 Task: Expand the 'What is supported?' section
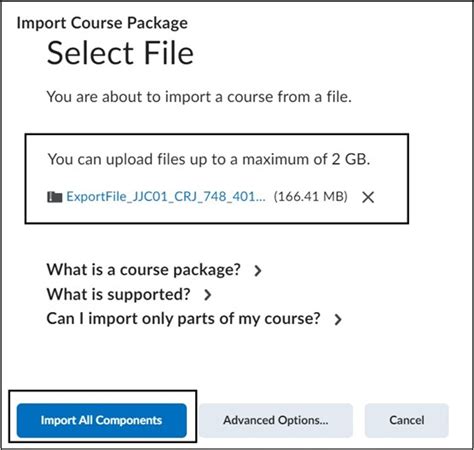point(118,294)
